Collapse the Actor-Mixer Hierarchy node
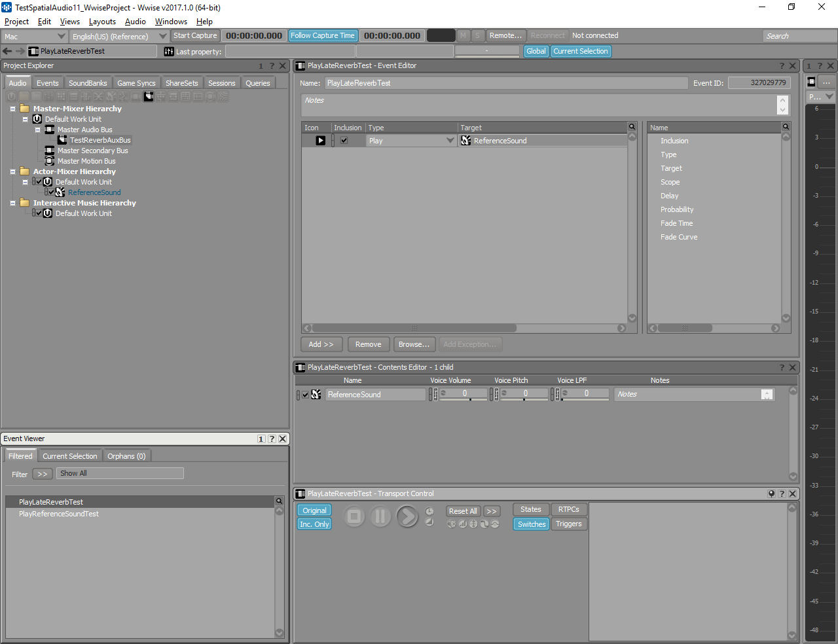This screenshot has width=838, height=644. [12, 171]
